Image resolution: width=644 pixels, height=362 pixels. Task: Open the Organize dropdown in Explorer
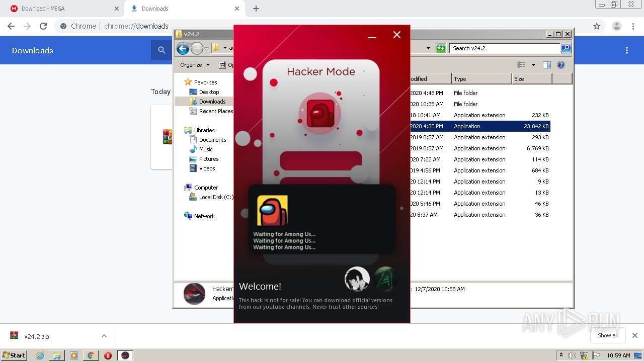tap(195, 65)
